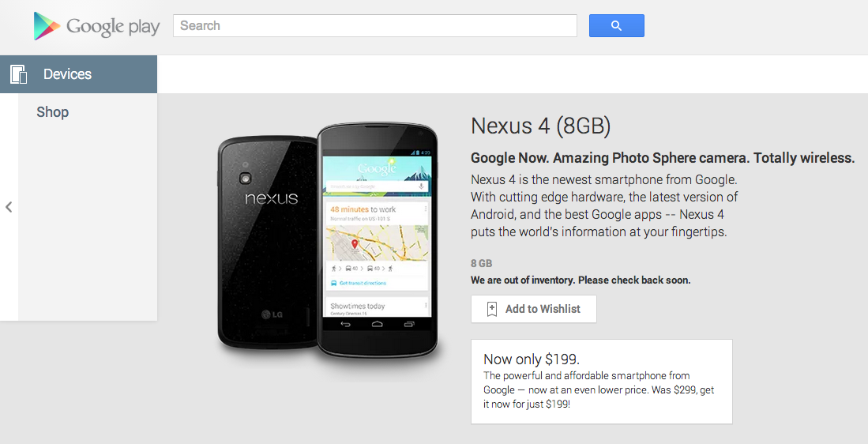Click the map pin on phone screen
Image resolution: width=868 pixels, height=444 pixels.
point(355,243)
